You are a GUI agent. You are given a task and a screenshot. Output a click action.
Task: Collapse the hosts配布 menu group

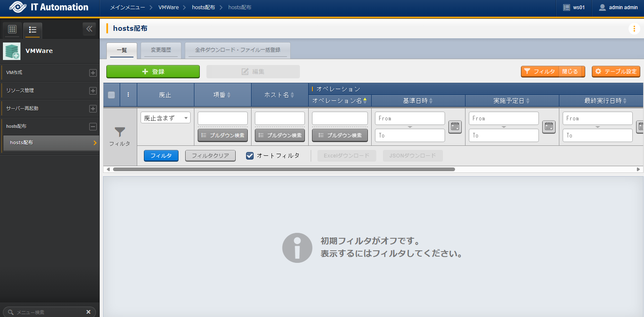[93, 127]
